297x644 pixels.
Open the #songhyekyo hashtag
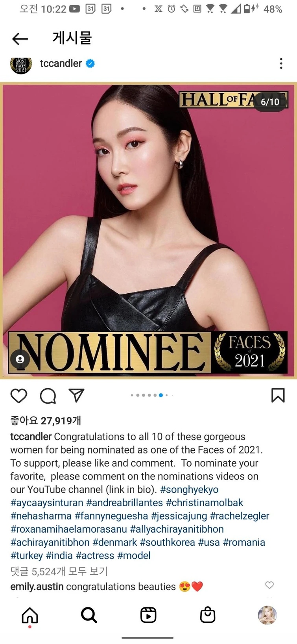coord(189,489)
